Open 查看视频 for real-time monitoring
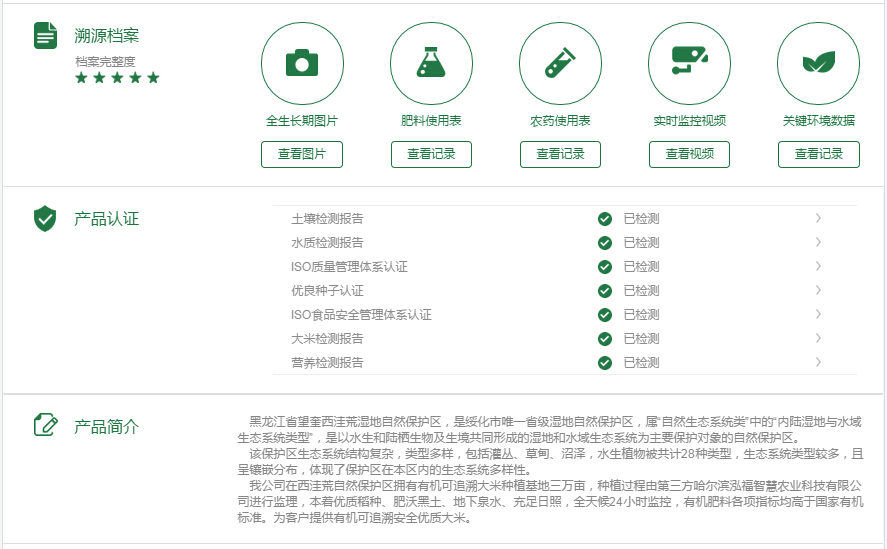887x549 pixels. 689,154
